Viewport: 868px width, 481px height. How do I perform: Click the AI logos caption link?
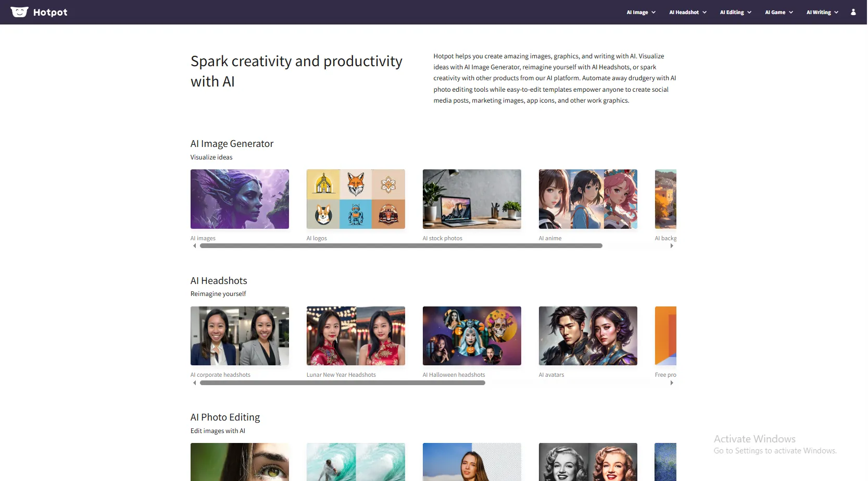pyautogui.click(x=317, y=238)
